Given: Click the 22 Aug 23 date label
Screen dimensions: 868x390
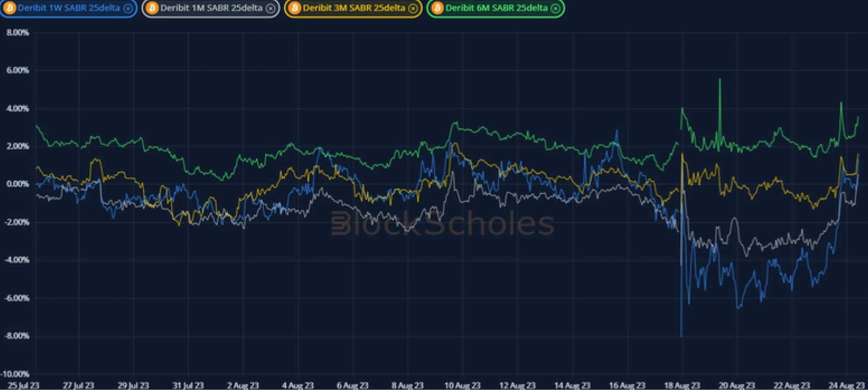Looking at the screenshot, I should coord(792,385).
